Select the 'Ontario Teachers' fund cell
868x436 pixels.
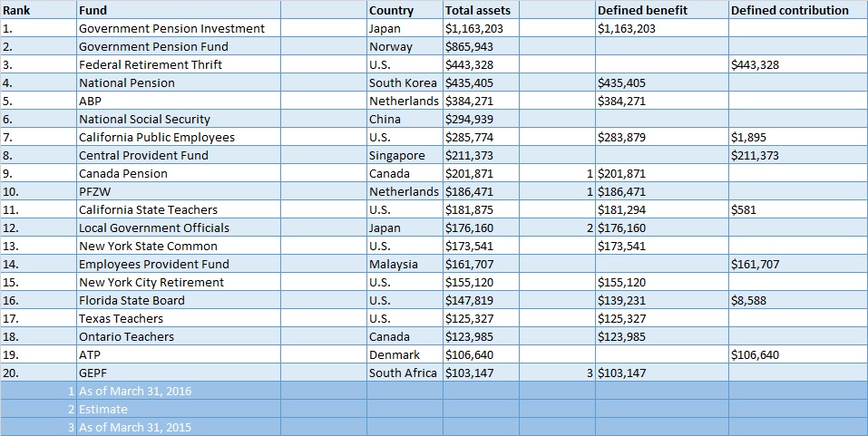tap(179, 336)
